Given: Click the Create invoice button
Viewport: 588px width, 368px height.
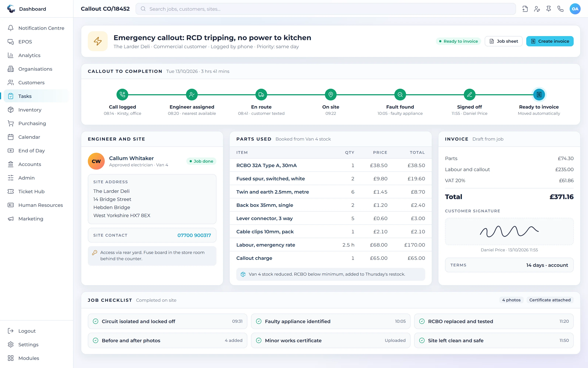Looking at the screenshot, I should click(x=550, y=41).
